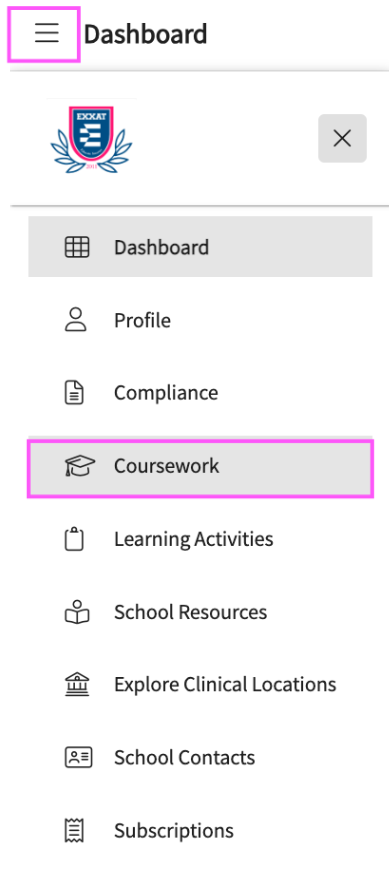Close the navigation menu with X
The width and height of the screenshot is (392, 896).
(x=342, y=138)
